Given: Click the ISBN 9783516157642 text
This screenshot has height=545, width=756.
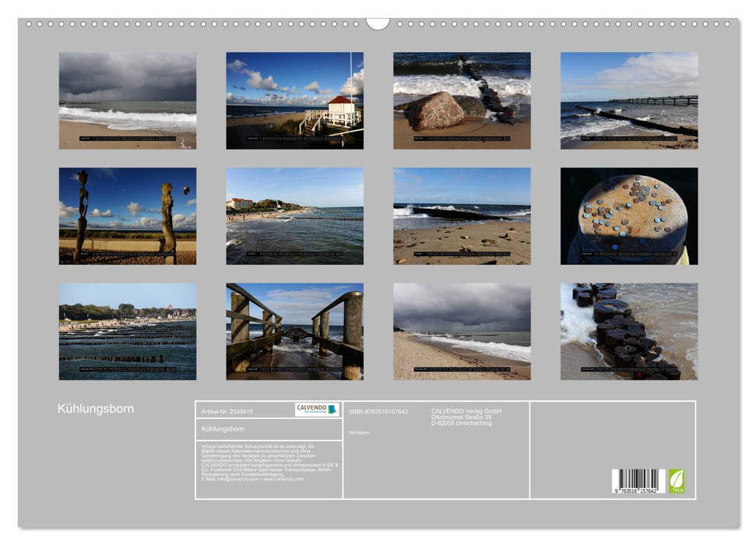Looking at the screenshot, I should pos(378,411).
